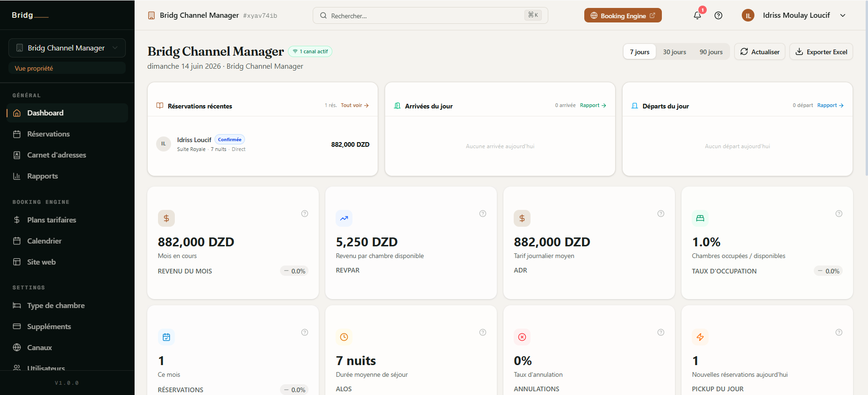The width and height of the screenshot is (868, 395).
Task: Click the dollar icon on Revenu du mois card
Action: tap(166, 218)
